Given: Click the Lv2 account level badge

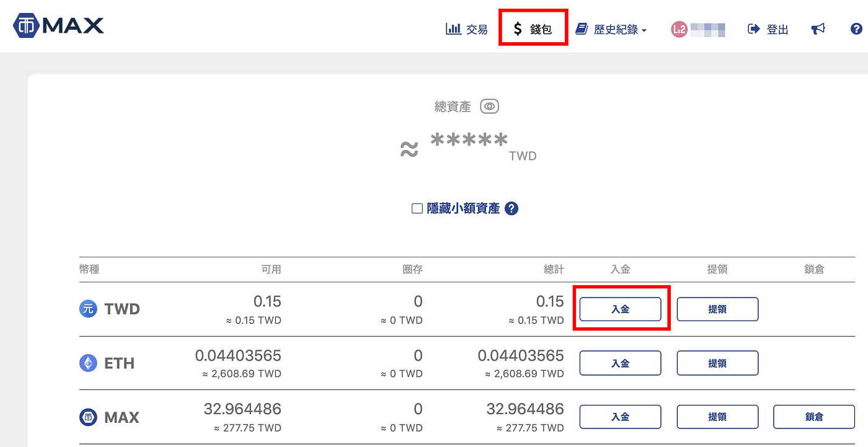Looking at the screenshot, I should pos(679,29).
